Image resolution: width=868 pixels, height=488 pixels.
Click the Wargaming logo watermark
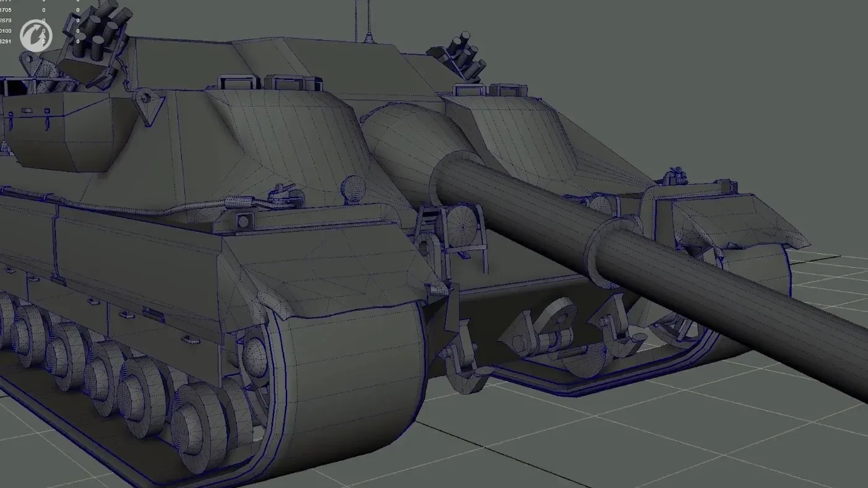coord(35,35)
